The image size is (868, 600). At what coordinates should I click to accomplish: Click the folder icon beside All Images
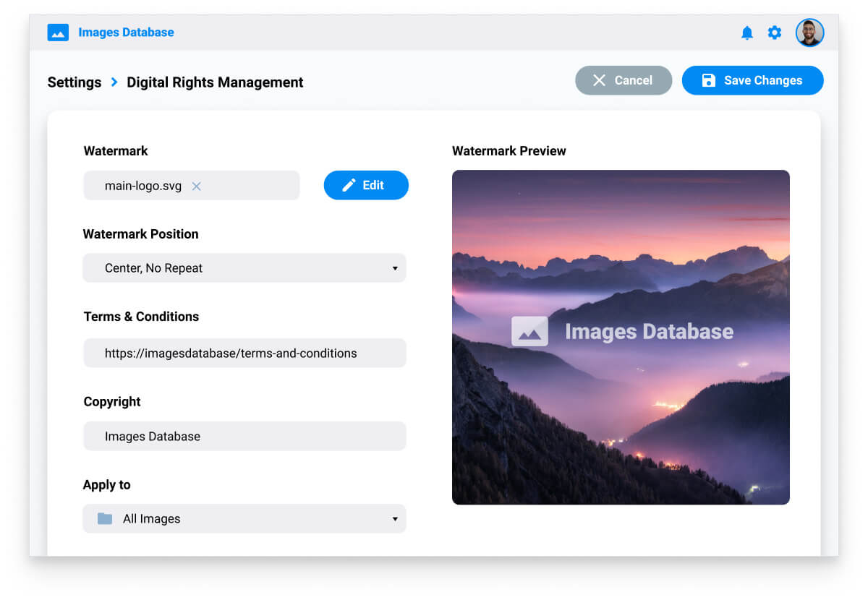pos(105,519)
